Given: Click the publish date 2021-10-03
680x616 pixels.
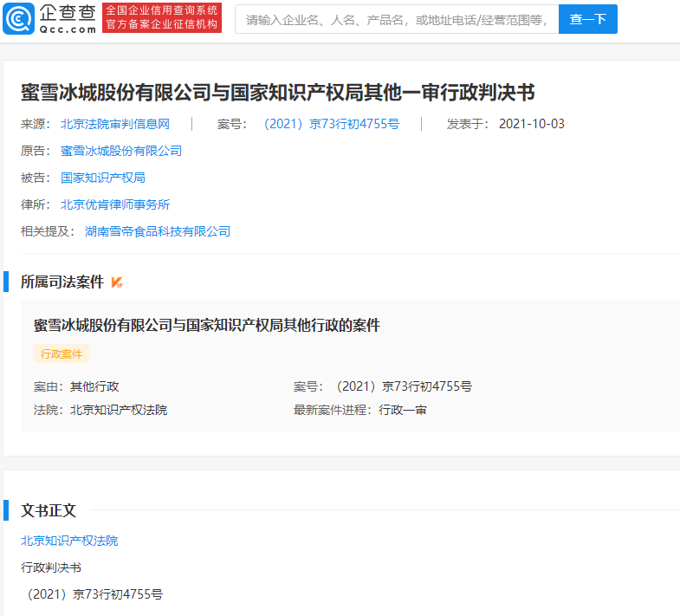Looking at the screenshot, I should point(531,124).
